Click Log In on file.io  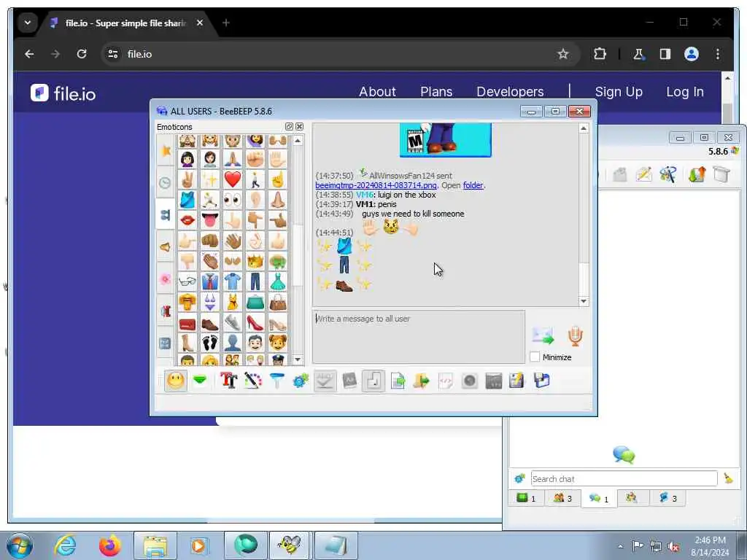(684, 91)
